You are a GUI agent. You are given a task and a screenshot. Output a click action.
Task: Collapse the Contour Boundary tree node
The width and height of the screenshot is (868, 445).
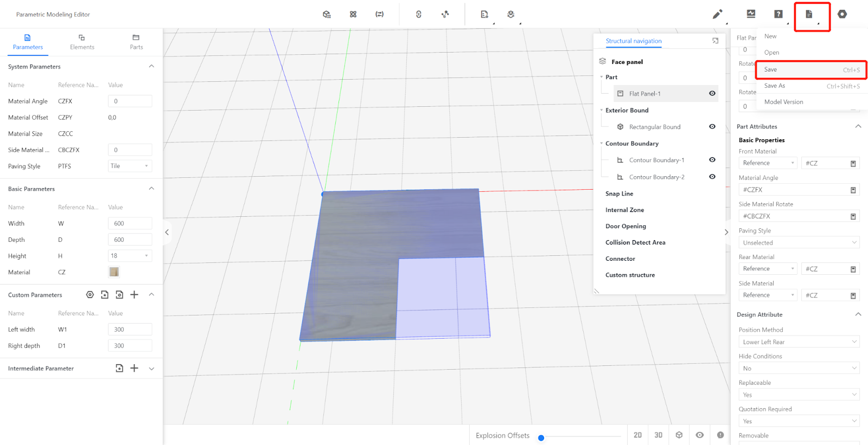[x=602, y=144]
